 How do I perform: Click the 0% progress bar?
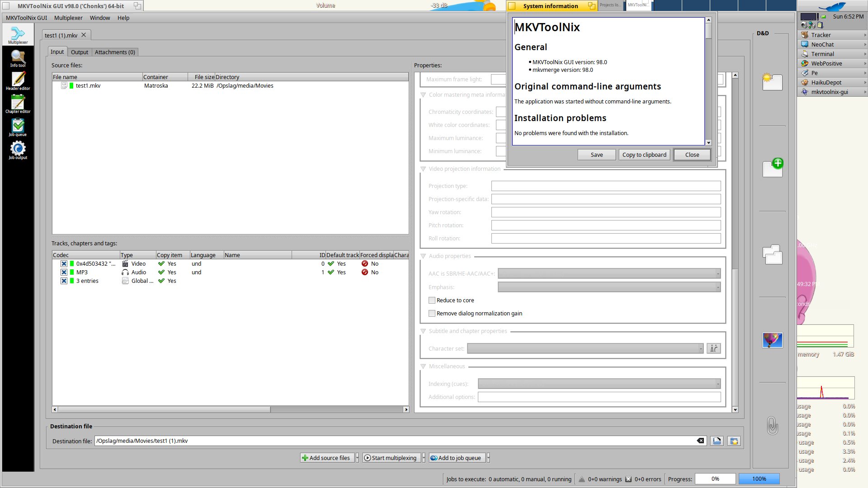click(x=715, y=479)
